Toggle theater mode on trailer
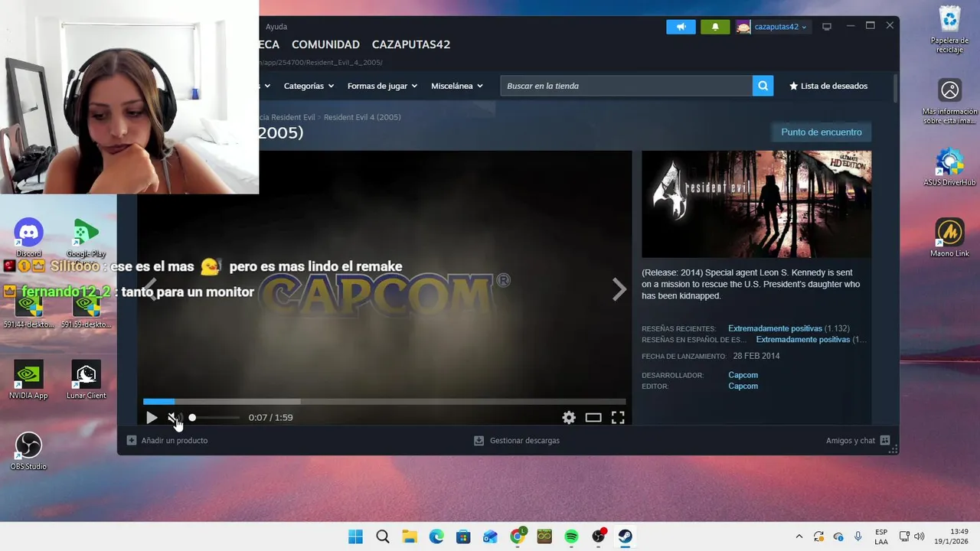This screenshot has height=551, width=980. (593, 417)
